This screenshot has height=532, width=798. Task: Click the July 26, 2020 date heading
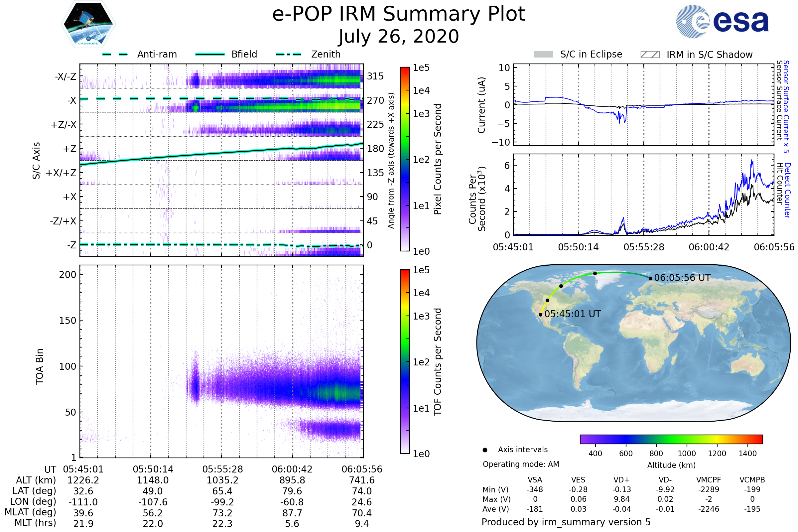399,37
